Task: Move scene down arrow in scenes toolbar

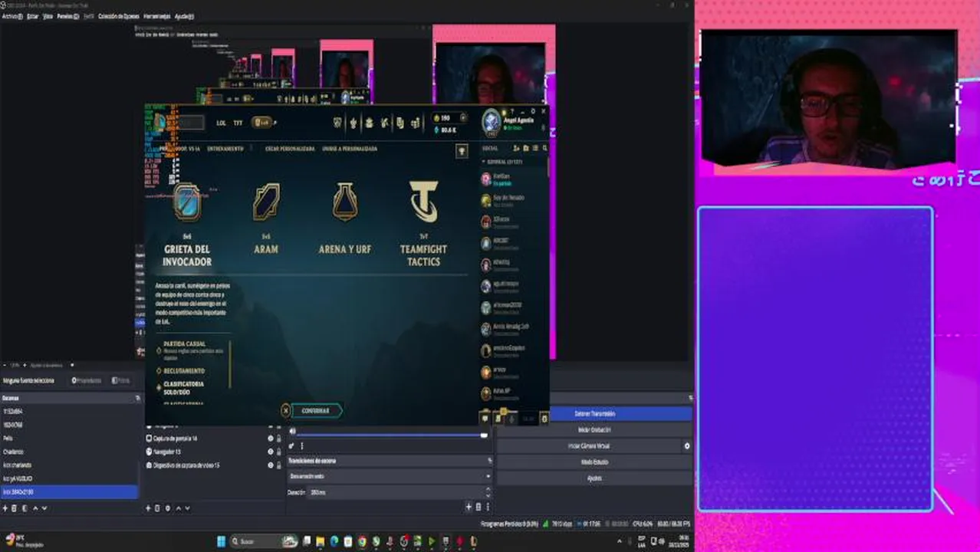Action: coord(44,508)
